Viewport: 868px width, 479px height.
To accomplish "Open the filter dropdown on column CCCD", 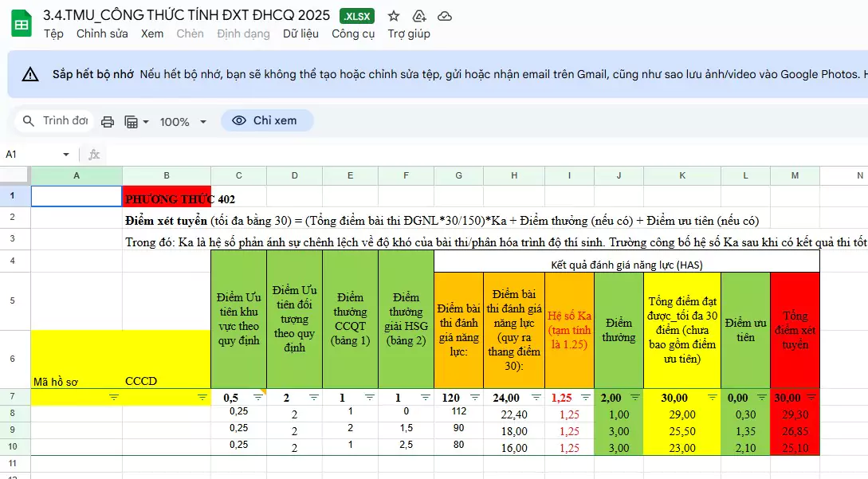I will pos(200,396).
